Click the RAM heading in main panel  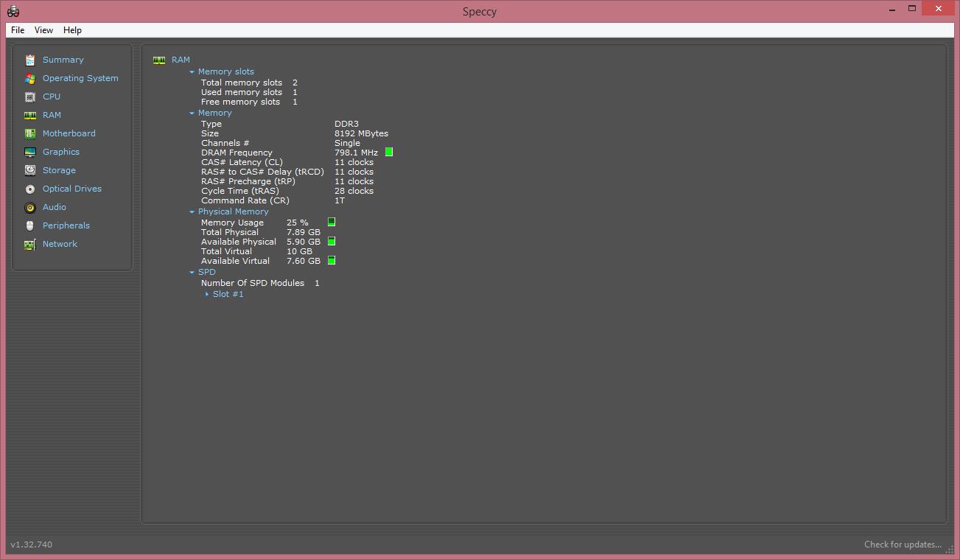pos(181,60)
